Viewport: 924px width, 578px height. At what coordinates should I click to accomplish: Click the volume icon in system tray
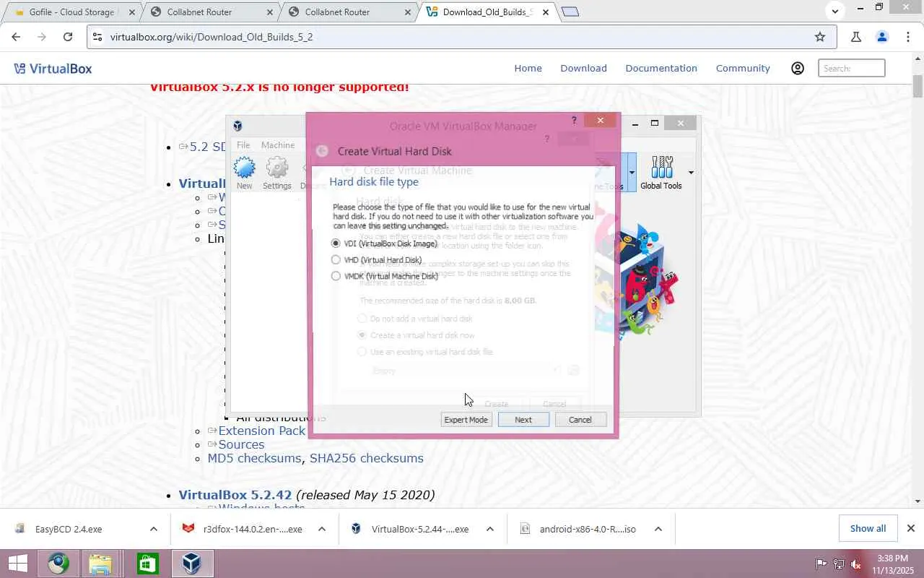[855, 564]
